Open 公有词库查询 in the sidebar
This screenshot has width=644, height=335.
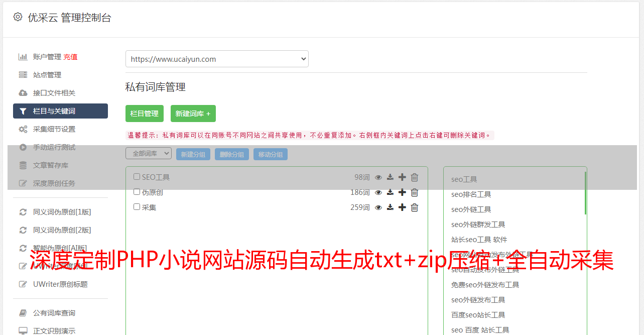[x=54, y=313]
